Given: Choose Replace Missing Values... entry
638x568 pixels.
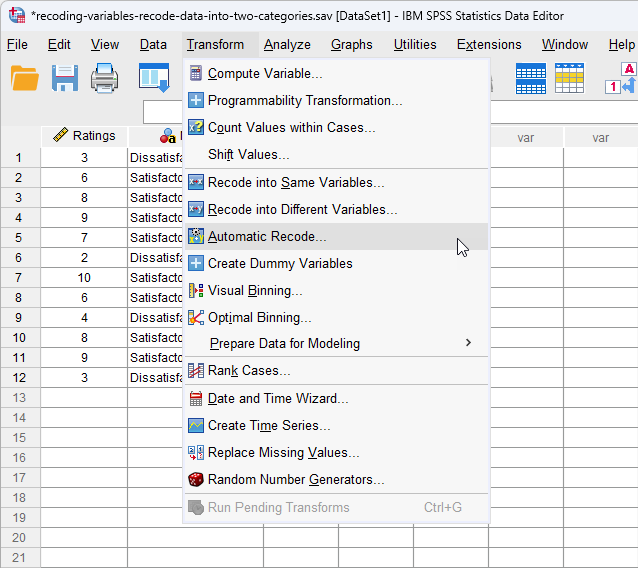Looking at the screenshot, I should pyautogui.click(x=336, y=452).
